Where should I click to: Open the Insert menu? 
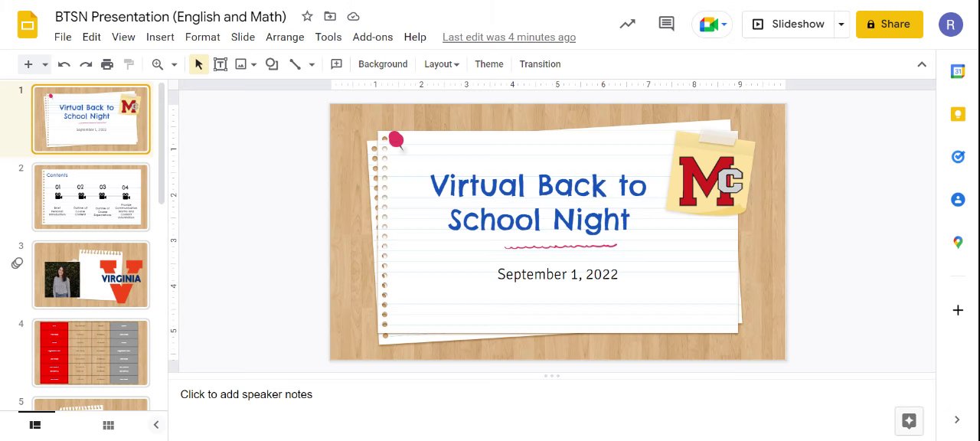160,37
